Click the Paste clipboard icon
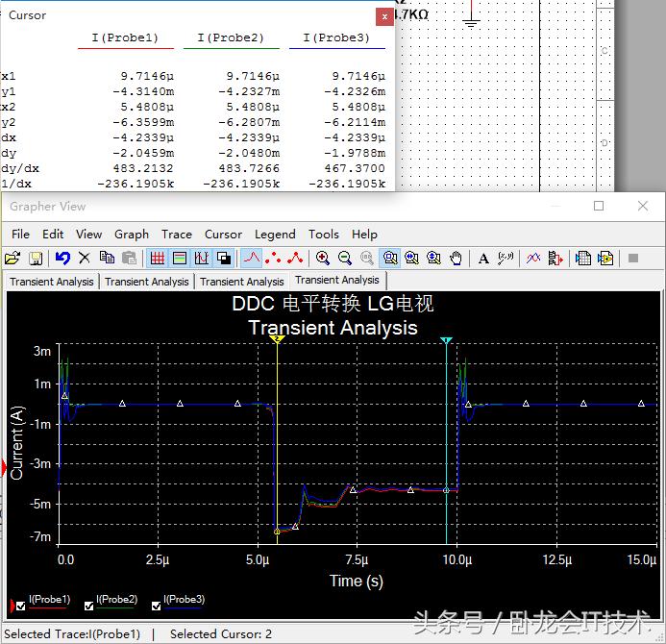Viewport: 666px width, 644px height. click(129, 258)
